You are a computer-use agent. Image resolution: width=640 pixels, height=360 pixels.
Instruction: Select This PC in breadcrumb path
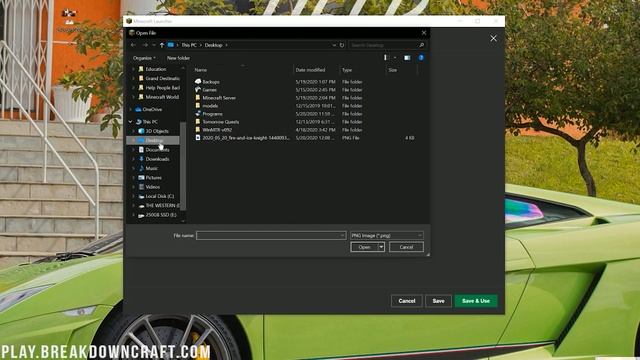189,45
